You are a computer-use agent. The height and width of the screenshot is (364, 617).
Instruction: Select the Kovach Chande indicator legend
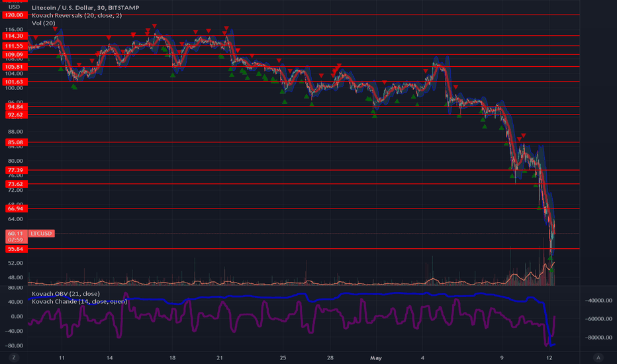(x=79, y=301)
